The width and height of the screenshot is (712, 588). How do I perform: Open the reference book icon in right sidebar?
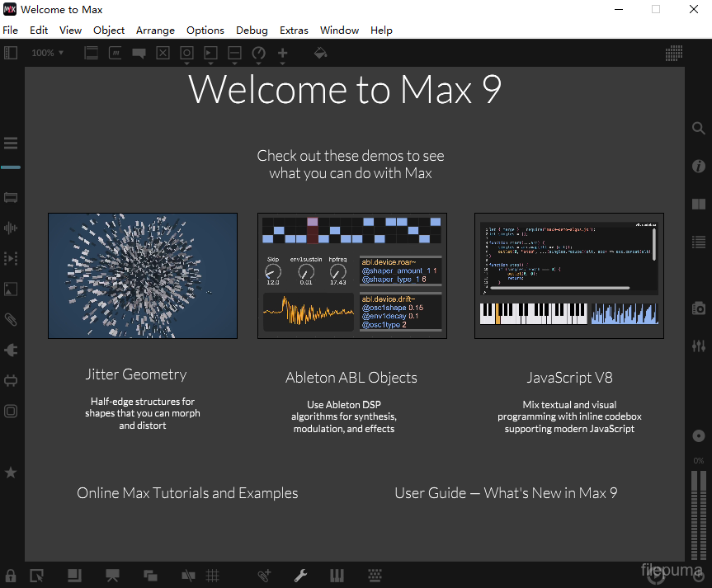click(x=698, y=204)
